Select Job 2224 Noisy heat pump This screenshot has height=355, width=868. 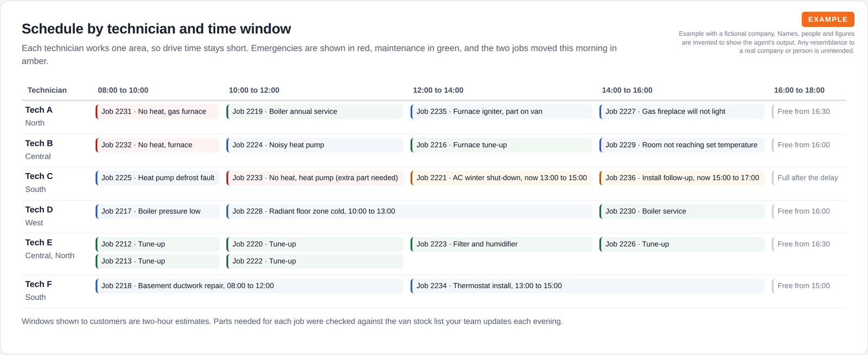point(315,145)
